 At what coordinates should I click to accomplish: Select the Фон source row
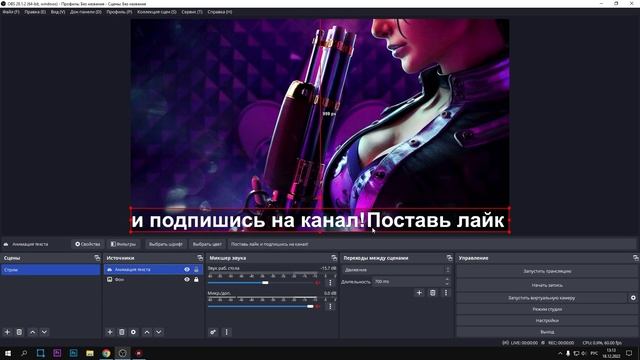[x=153, y=280]
